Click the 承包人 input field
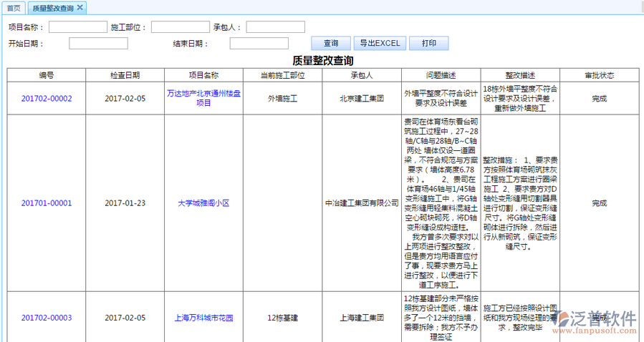Viewport: 644px width, 342px height. [x=275, y=27]
